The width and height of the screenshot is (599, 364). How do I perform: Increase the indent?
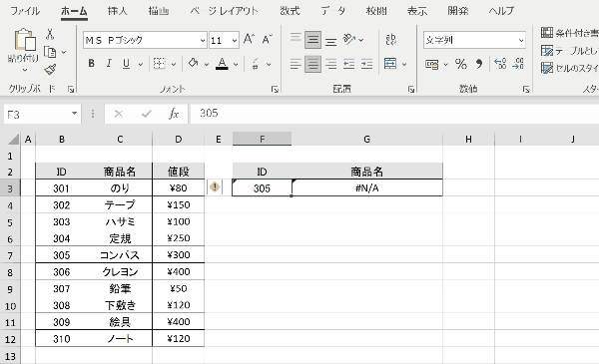366,64
